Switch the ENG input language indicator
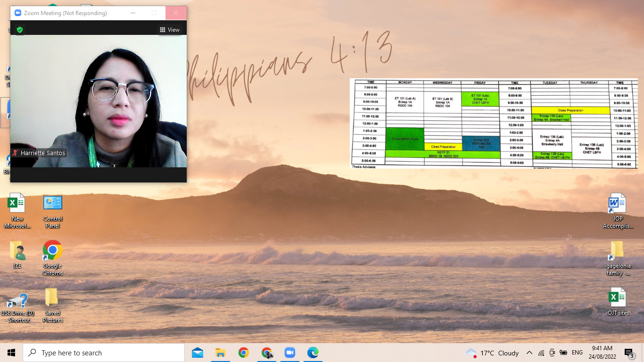The height and width of the screenshot is (362, 644). (x=577, y=353)
